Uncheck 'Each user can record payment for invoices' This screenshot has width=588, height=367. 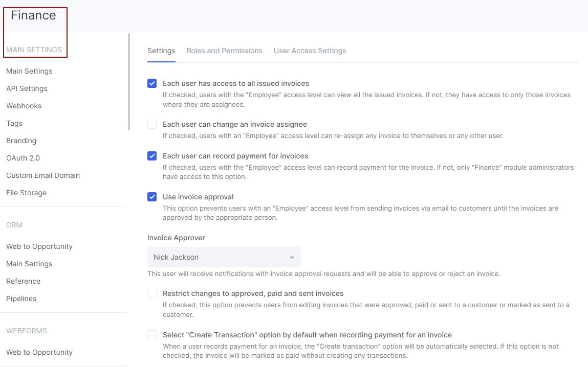[152, 156]
